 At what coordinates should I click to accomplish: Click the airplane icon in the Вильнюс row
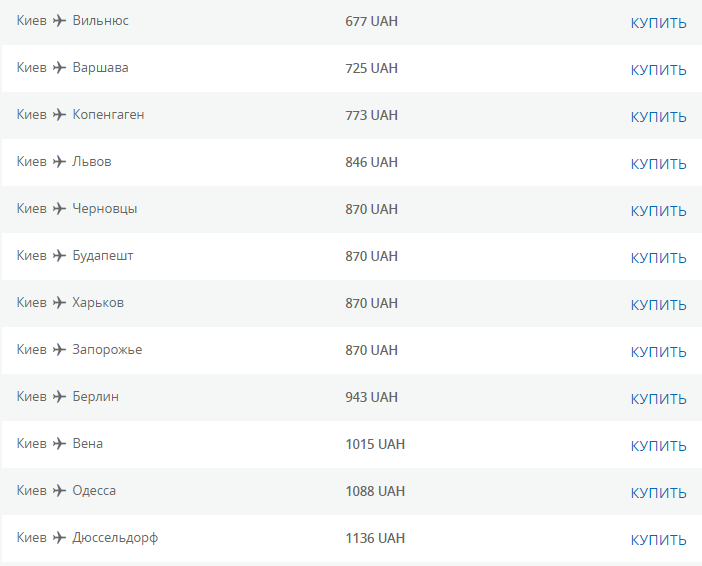60,21
